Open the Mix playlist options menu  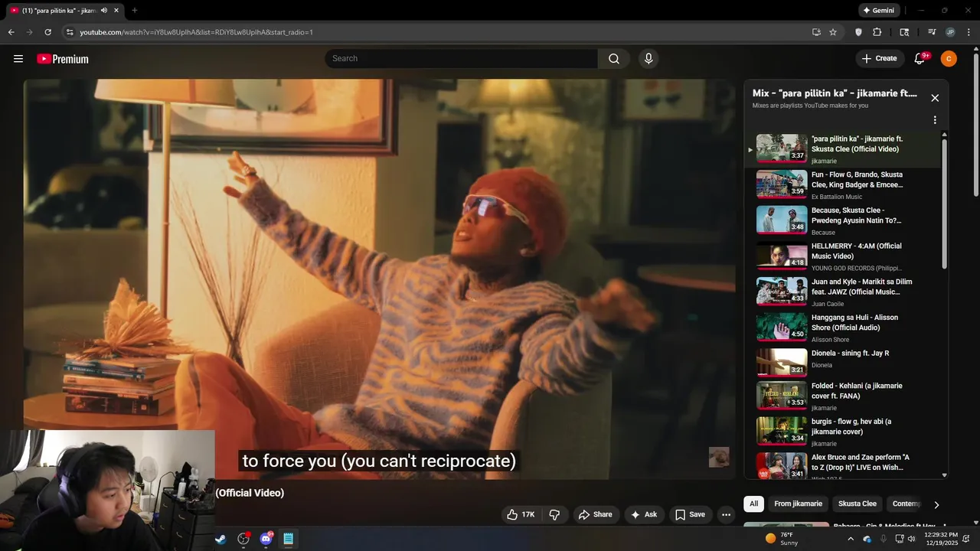(x=935, y=120)
